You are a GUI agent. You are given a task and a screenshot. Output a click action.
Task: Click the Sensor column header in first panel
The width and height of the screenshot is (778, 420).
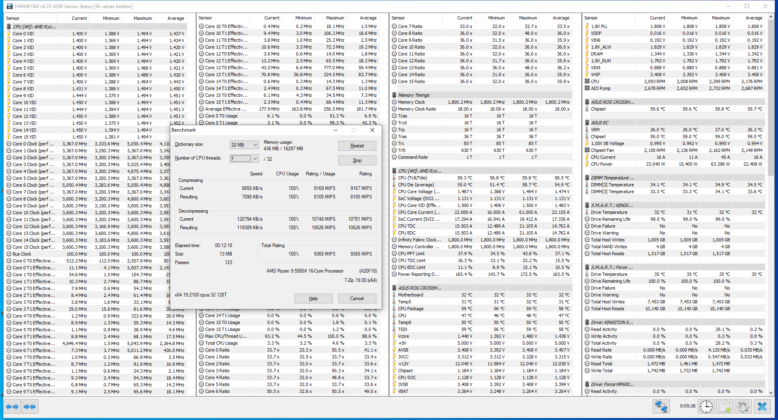click(31, 18)
